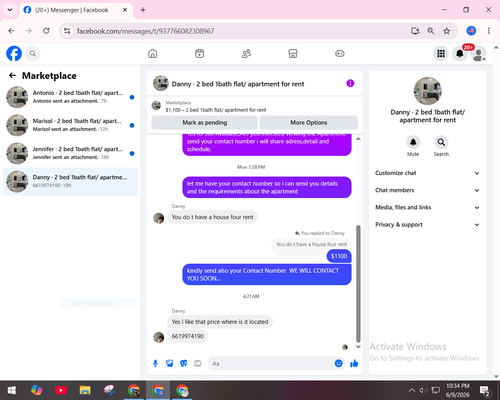500x400 pixels.
Task: Click the browser address bar URL
Action: point(145,31)
